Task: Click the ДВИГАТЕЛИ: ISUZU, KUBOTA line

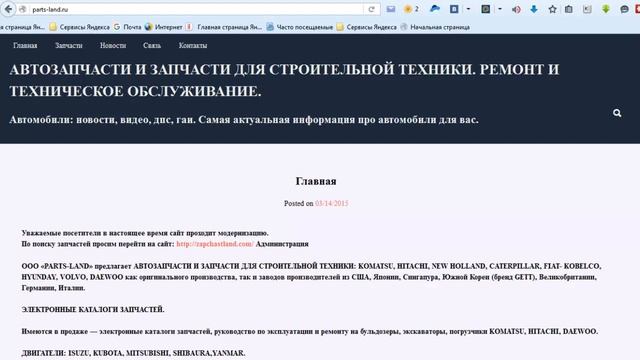Action: (x=133, y=353)
